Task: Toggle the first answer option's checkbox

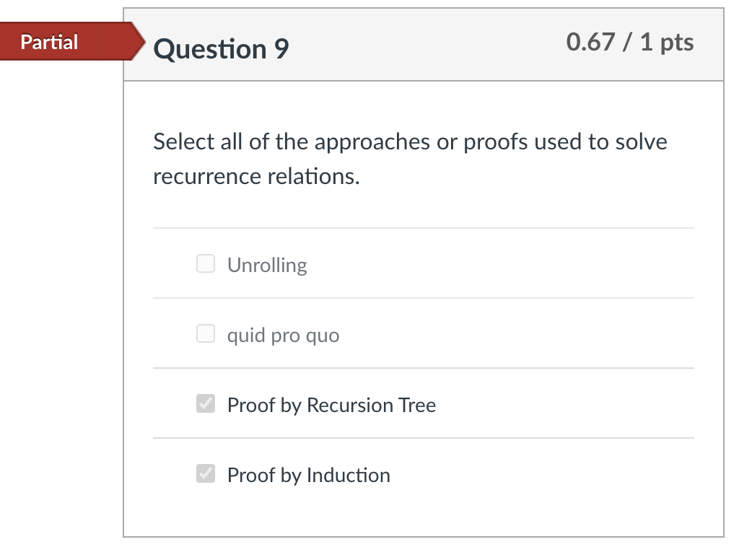Action: (205, 263)
